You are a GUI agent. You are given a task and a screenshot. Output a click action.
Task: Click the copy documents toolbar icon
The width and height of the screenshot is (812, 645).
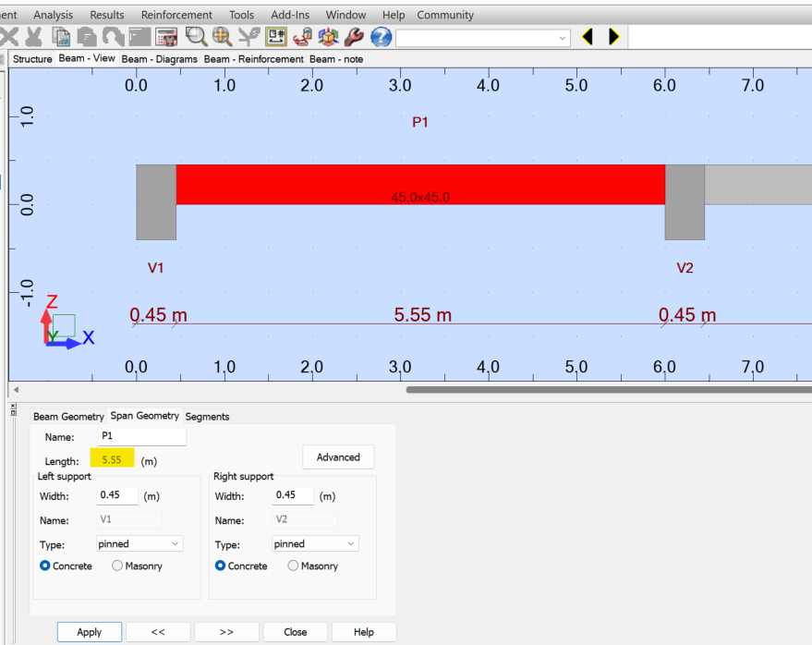click(x=61, y=37)
